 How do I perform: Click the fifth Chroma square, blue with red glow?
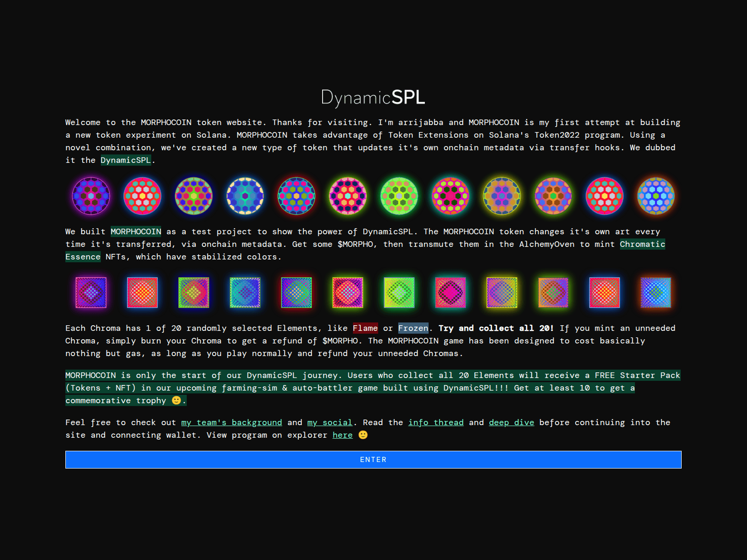coord(296,293)
